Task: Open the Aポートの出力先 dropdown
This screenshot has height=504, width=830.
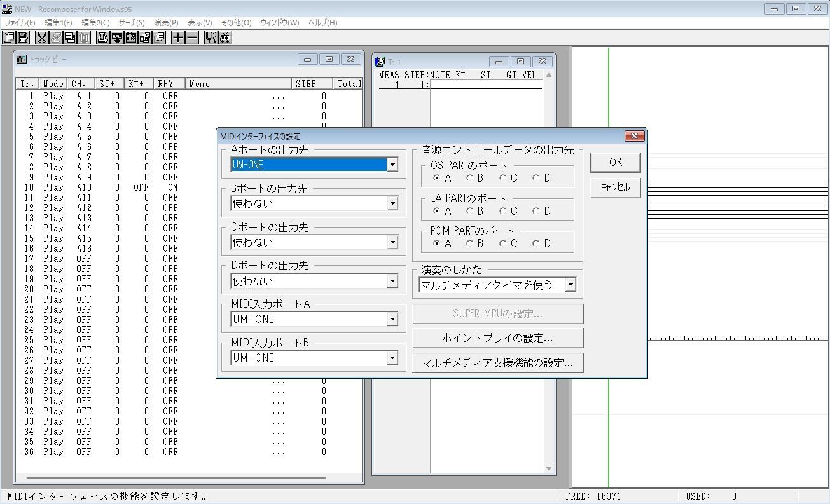Action: pyautogui.click(x=392, y=165)
